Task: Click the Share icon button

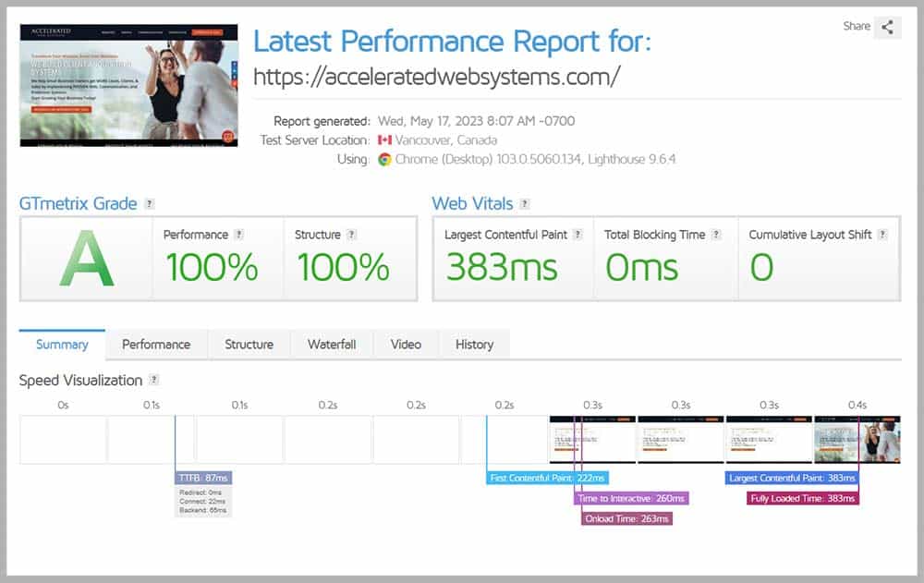Action: click(x=887, y=27)
